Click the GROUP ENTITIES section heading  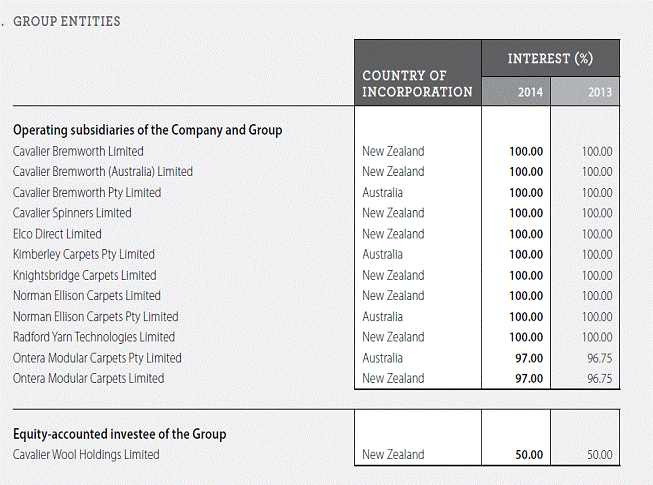pos(67,21)
